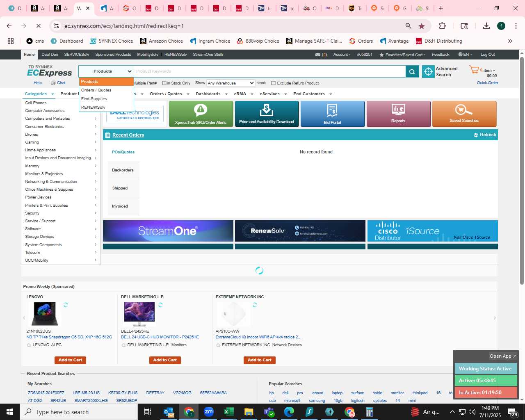Open the bookmarks apps grid icon

pos(11,41)
